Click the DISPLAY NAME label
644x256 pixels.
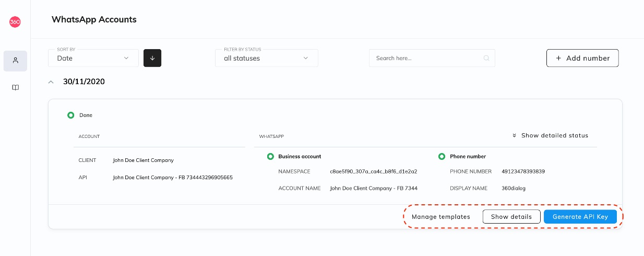point(469,188)
